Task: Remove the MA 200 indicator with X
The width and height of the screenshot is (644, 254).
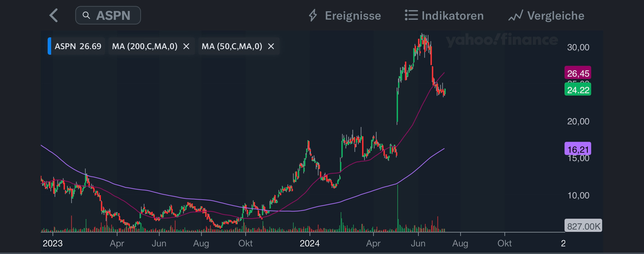Action: 186,46
